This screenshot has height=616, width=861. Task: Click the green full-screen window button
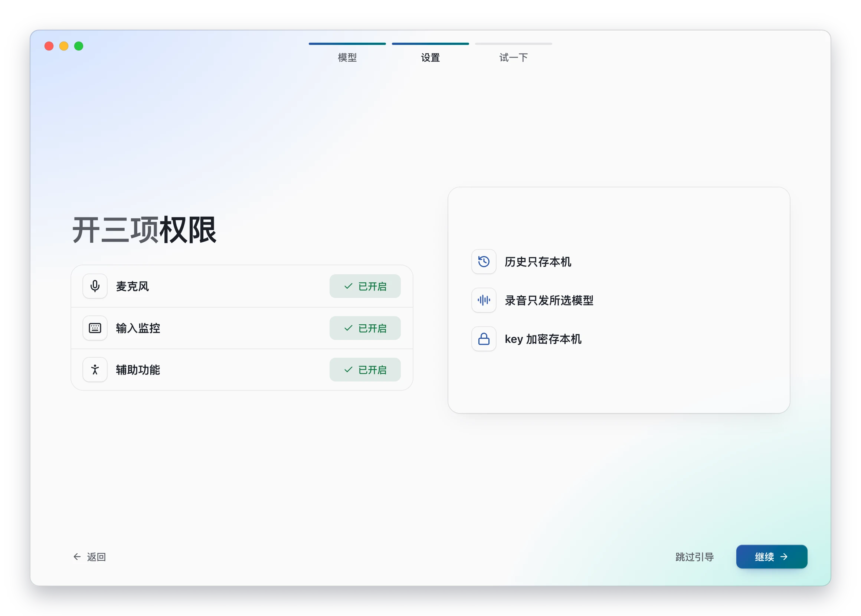click(79, 46)
